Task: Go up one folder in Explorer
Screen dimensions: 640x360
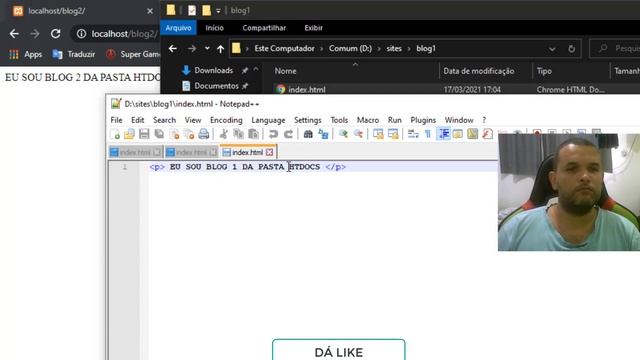Action: click(220, 49)
